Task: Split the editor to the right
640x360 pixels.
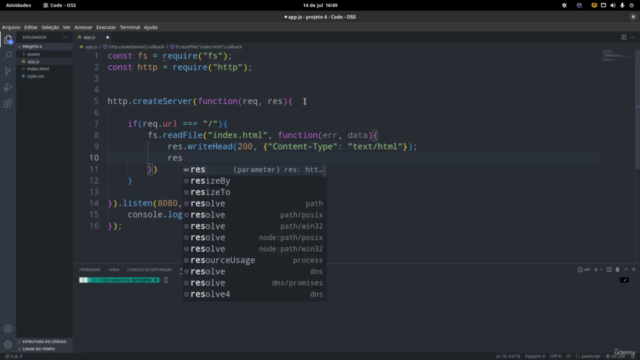Action: click(623, 37)
